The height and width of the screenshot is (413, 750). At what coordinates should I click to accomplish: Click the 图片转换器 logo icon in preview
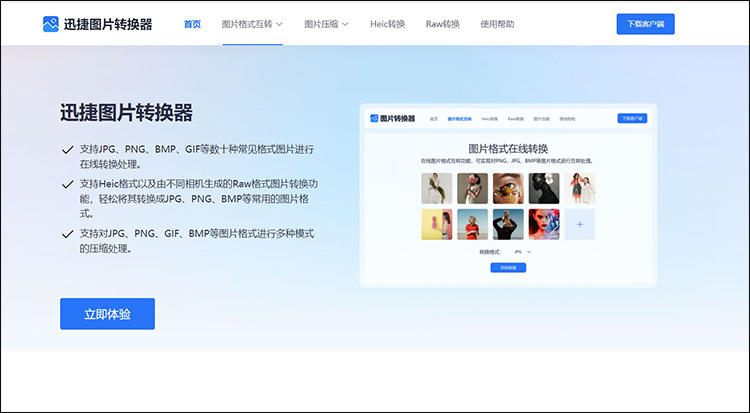click(374, 118)
